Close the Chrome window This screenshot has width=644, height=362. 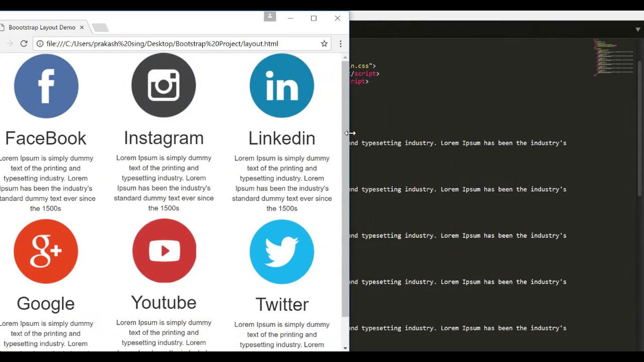pyautogui.click(x=337, y=18)
